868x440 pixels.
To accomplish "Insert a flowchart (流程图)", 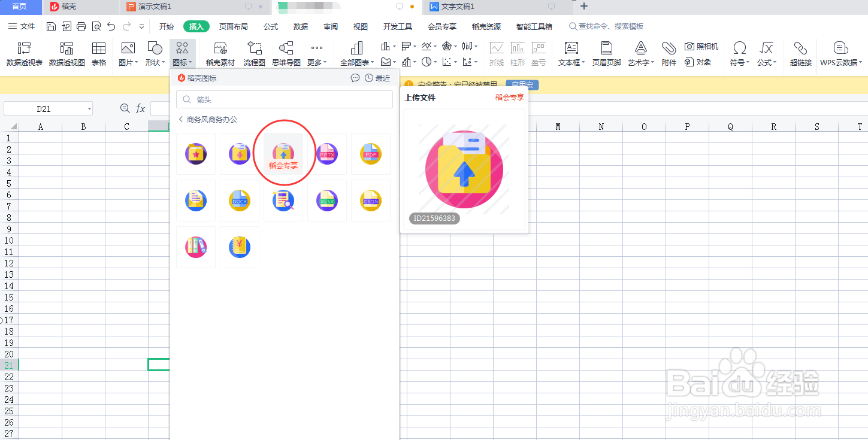I will click(x=255, y=54).
